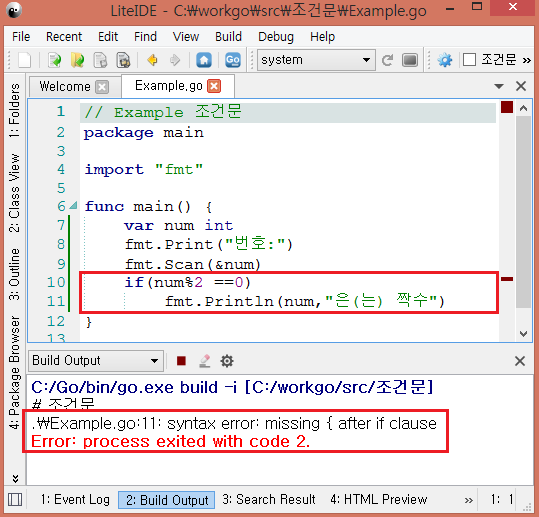
Task: Click the Open folder icon
Action: point(78,60)
